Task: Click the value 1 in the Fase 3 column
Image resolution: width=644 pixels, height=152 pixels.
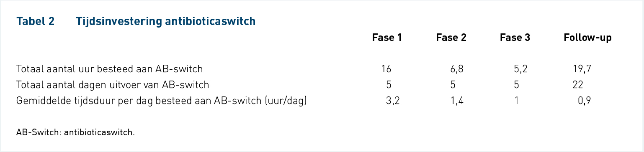Action: click(x=516, y=101)
